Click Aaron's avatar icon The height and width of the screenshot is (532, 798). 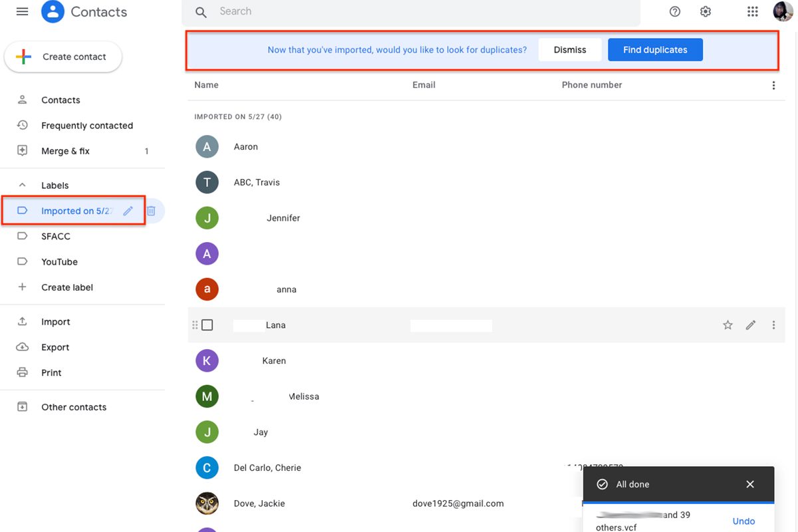[x=207, y=147]
